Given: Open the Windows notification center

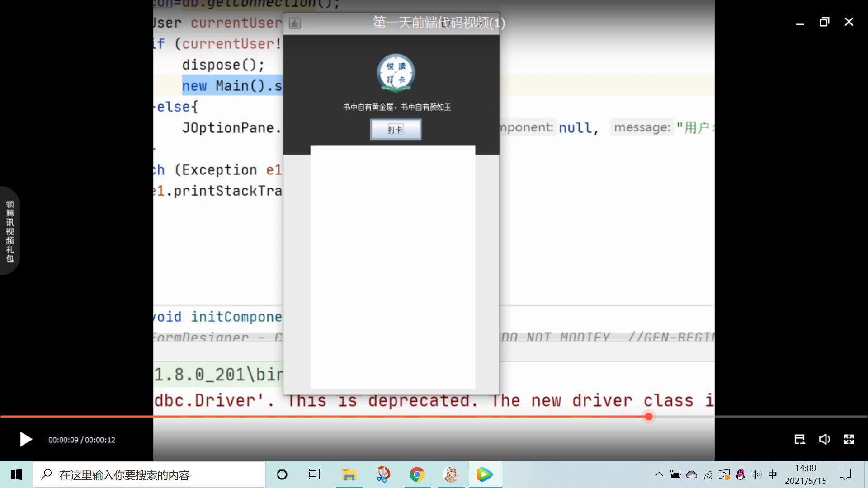Looking at the screenshot, I should click(x=845, y=474).
